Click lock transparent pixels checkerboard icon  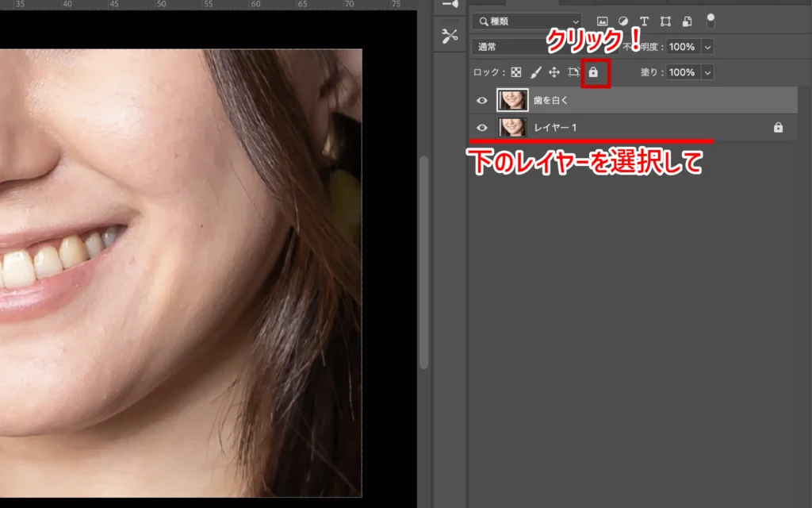pos(516,72)
